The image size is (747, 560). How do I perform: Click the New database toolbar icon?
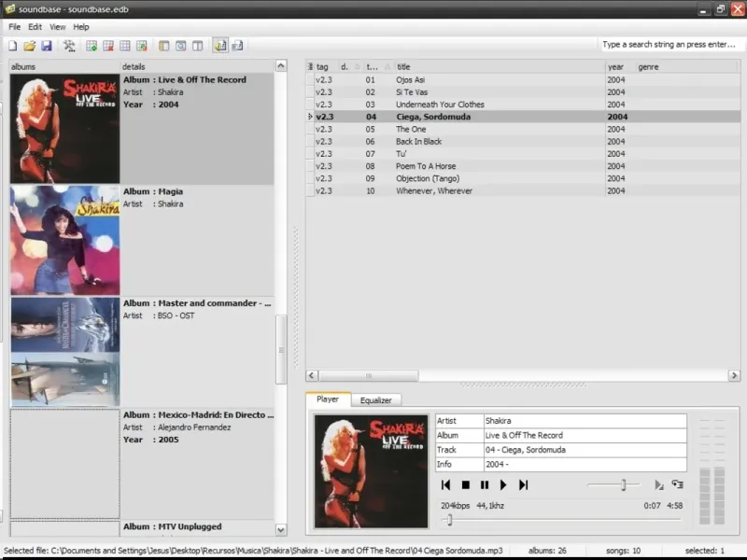[13, 45]
